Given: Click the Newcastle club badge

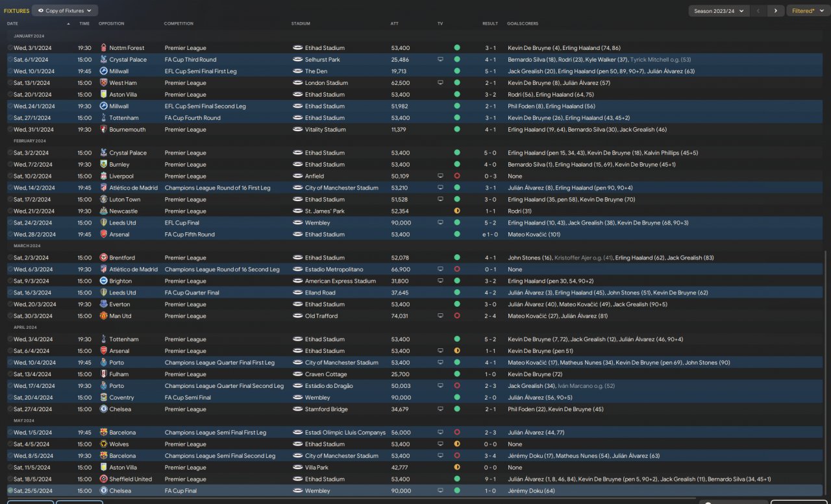Looking at the screenshot, I should click(103, 211).
